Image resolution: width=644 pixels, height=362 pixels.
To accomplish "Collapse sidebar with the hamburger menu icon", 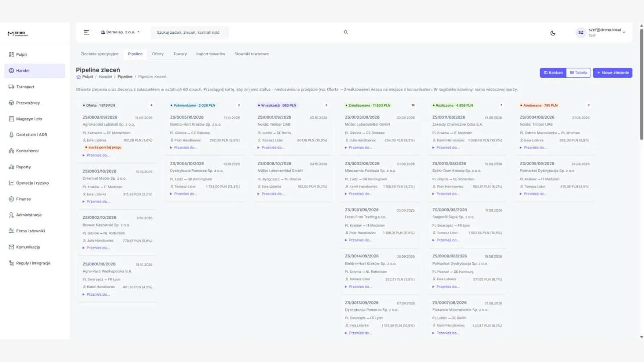I will coord(87,32).
